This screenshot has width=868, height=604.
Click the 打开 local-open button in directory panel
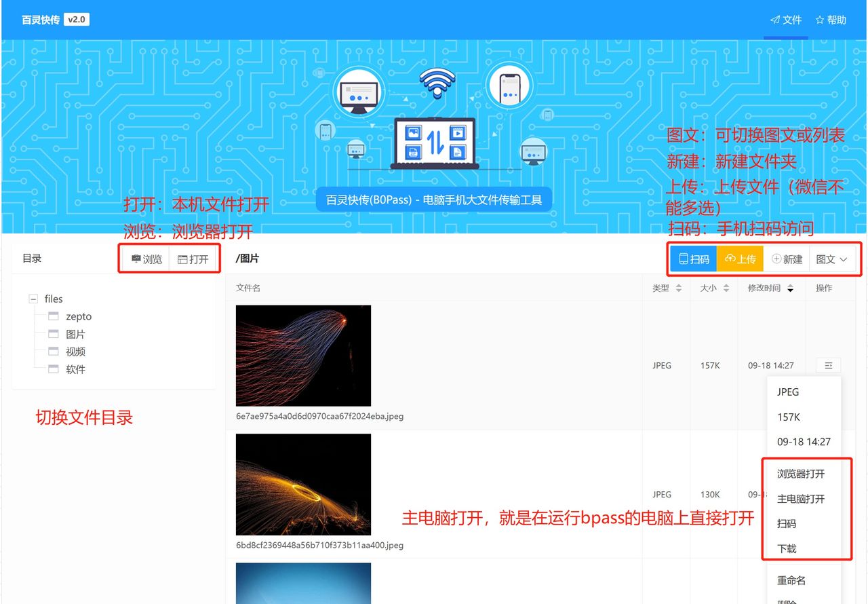(x=193, y=259)
